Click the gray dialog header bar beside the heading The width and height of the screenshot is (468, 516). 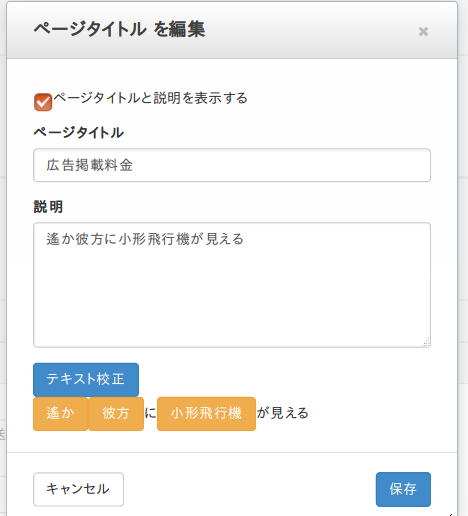[x=310, y=31]
